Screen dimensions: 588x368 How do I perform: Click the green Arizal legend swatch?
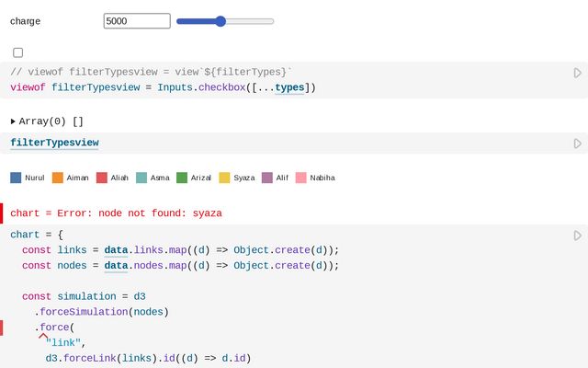(x=182, y=178)
